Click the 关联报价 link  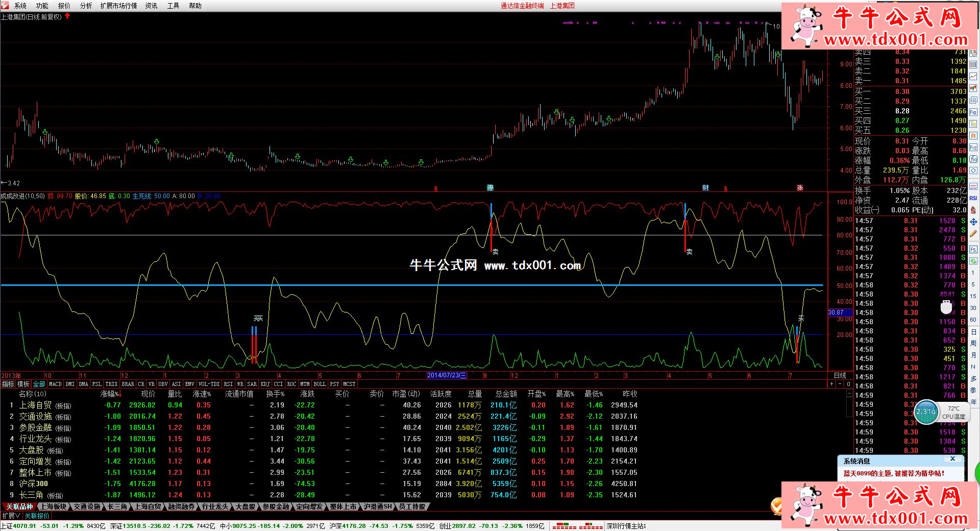pyautogui.click(x=37, y=516)
